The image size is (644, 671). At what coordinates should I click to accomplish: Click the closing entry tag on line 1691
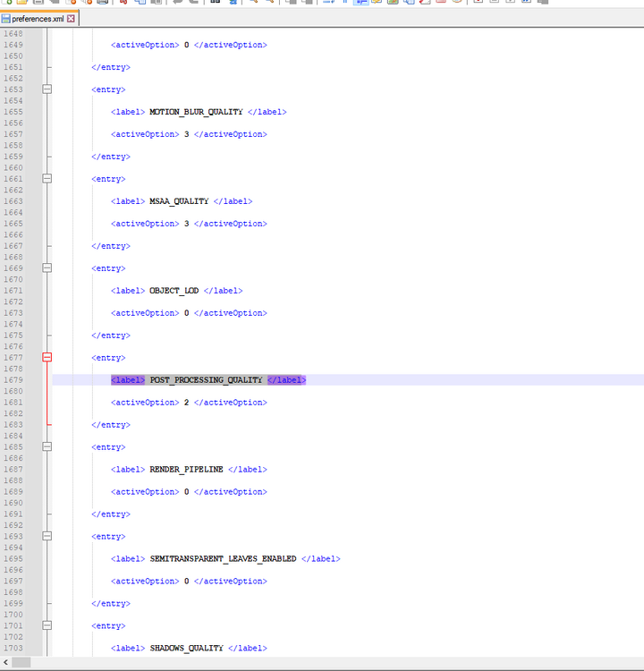pyautogui.click(x=111, y=514)
